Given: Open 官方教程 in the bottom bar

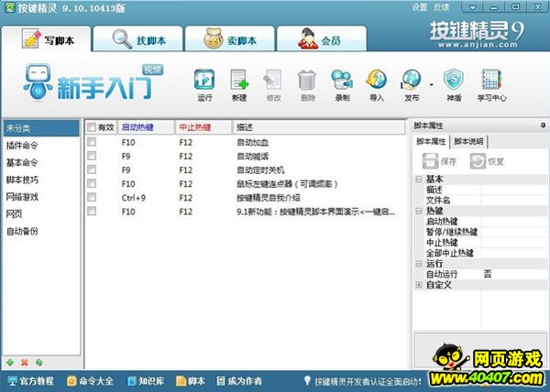Looking at the screenshot, I should pyautogui.click(x=31, y=381).
